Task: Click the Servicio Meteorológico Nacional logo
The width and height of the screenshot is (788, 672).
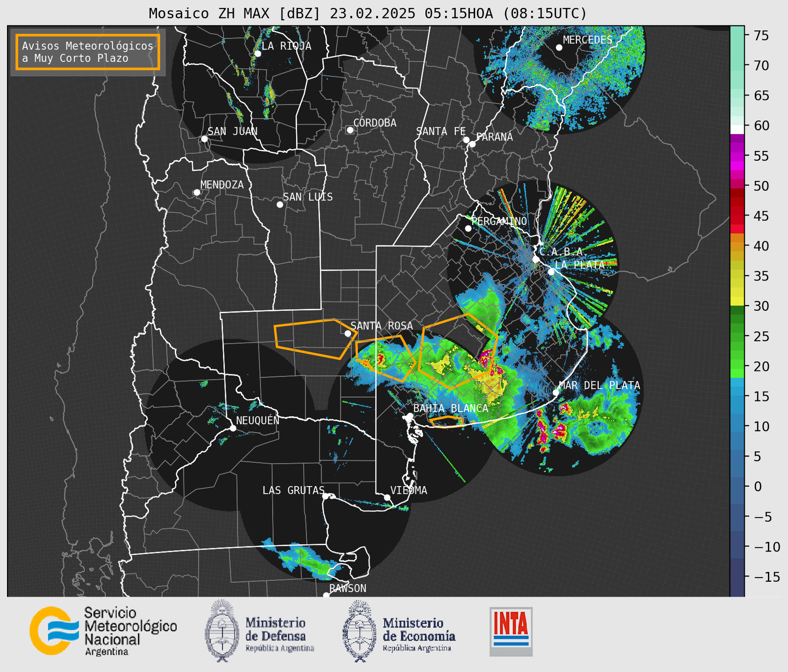Action: point(103,631)
